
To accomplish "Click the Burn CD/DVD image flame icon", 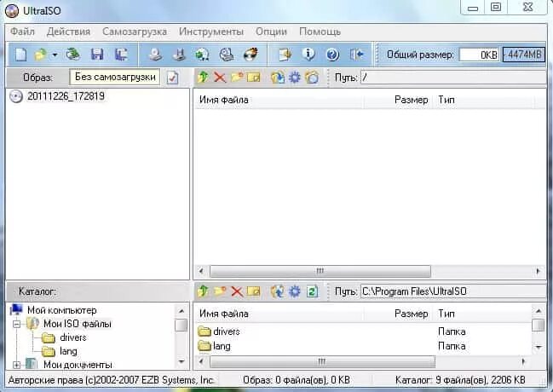I will 251,55.
